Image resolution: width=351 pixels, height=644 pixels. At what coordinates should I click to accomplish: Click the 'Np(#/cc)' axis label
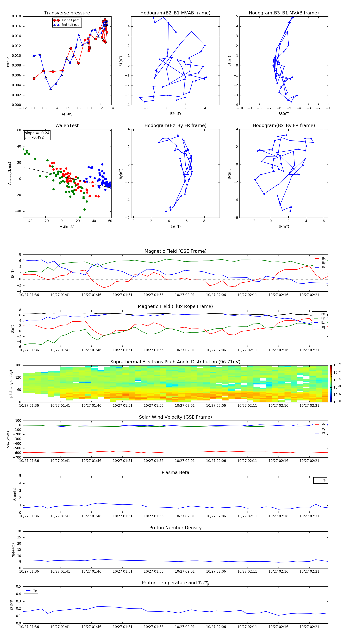coord(13,550)
